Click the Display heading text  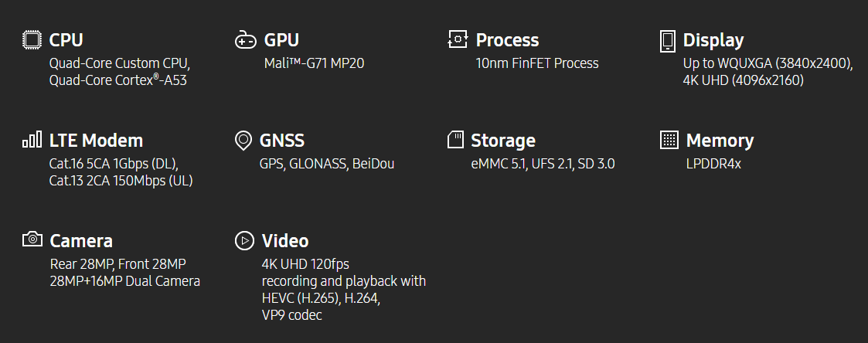tap(713, 40)
